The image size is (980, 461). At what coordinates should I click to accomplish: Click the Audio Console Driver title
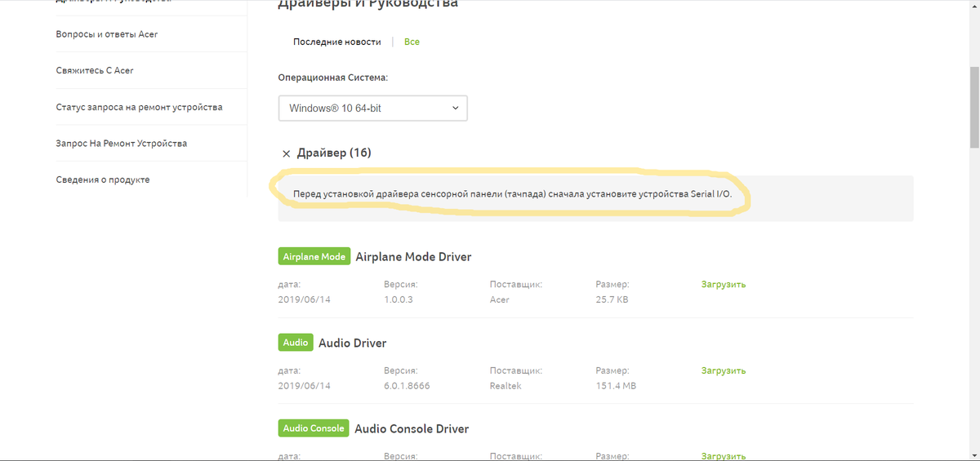pyautogui.click(x=412, y=429)
